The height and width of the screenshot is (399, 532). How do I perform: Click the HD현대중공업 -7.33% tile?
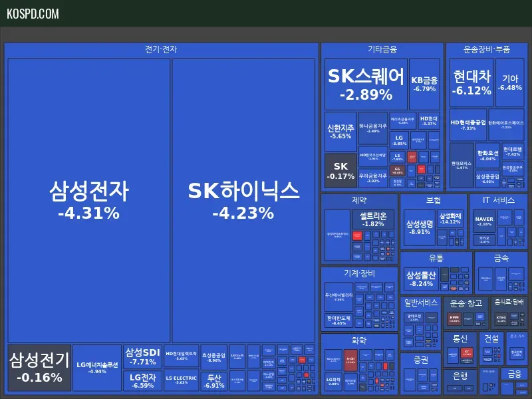[468, 125]
